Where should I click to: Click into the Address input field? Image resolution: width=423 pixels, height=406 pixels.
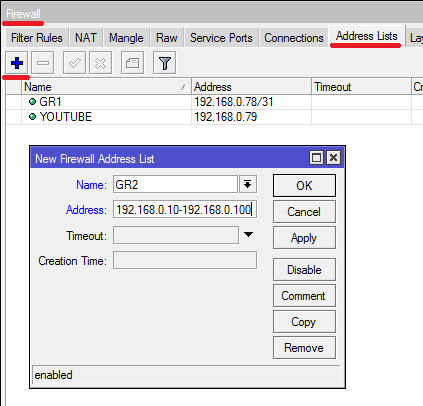[x=185, y=209]
